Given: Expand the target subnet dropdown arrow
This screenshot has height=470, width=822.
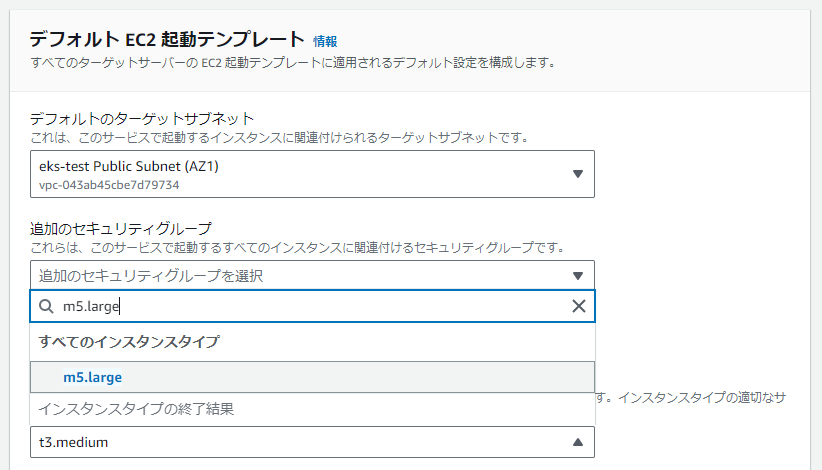Looking at the screenshot, I should tap(577, 174).
